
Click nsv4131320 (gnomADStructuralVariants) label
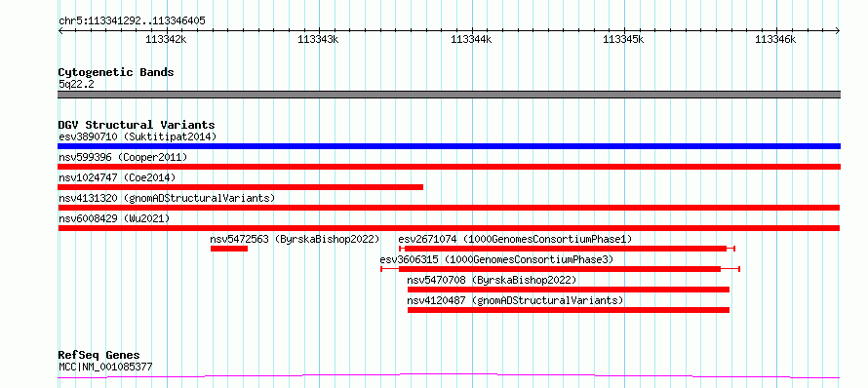tap(167, 198)
